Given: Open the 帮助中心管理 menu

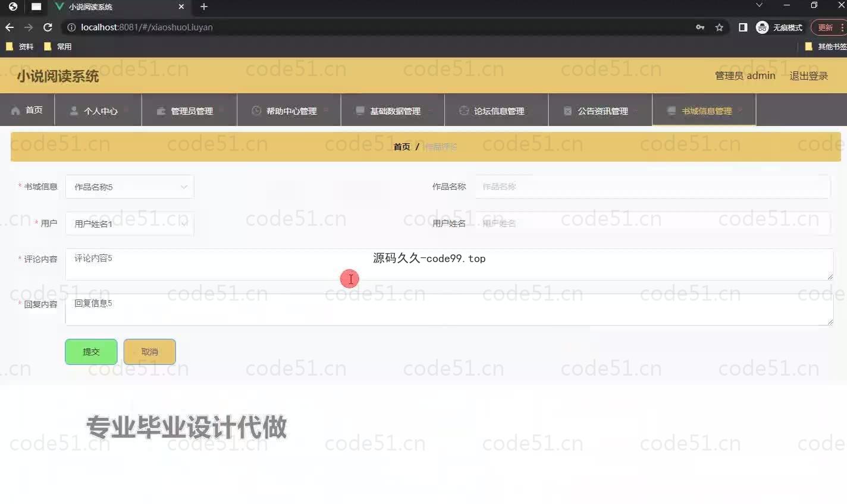Looking at the screenshot, I should pyautogui.click(x=288, y=111).
